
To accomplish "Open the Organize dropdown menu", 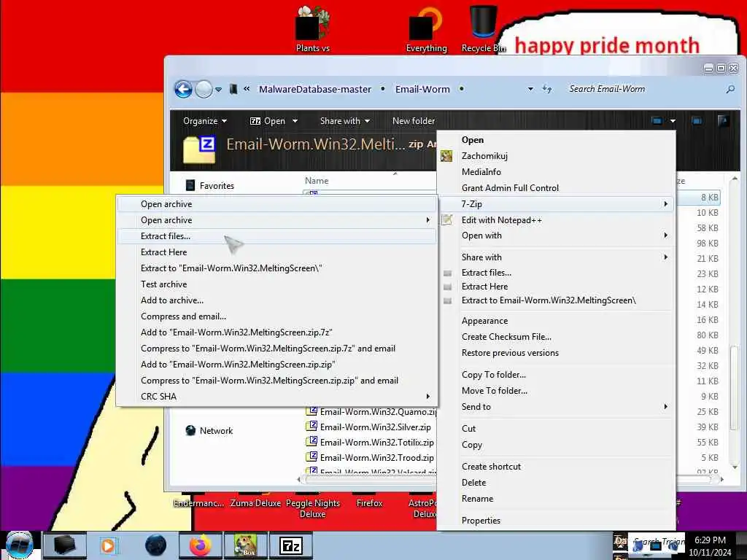I will coord(205,121).
